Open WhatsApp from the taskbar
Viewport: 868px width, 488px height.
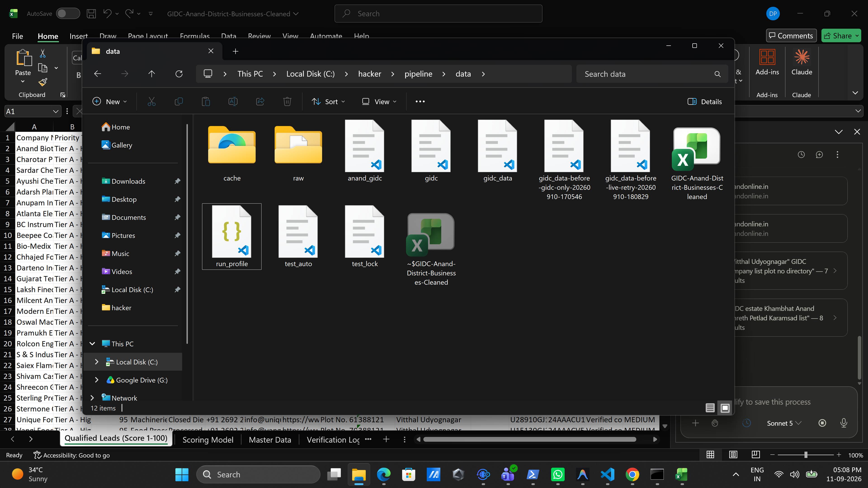pos(558,474)
